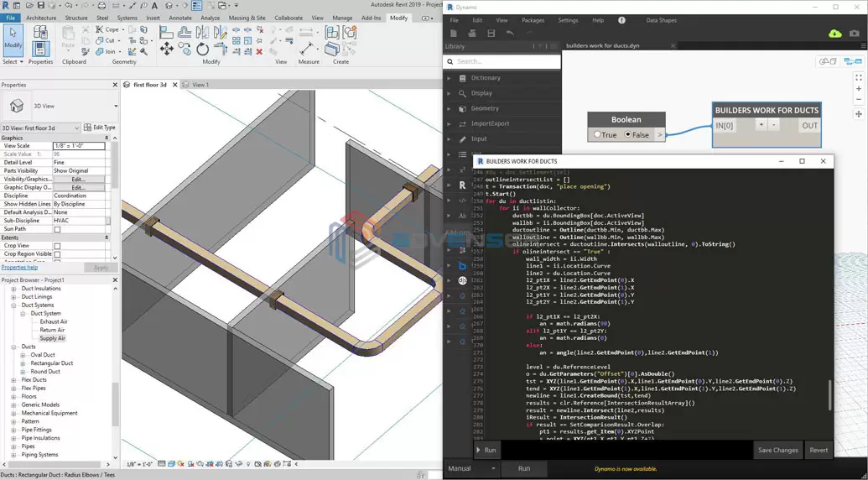Click the red Delete X icon in Modify panel
This screenshot has width=868, height=480.
click(x=259, y=51)
